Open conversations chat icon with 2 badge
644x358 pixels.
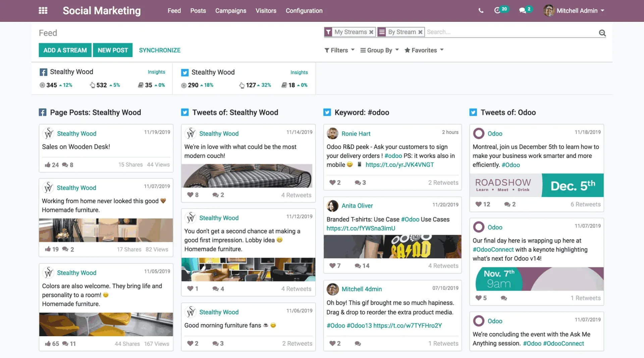tap(522, 10)
